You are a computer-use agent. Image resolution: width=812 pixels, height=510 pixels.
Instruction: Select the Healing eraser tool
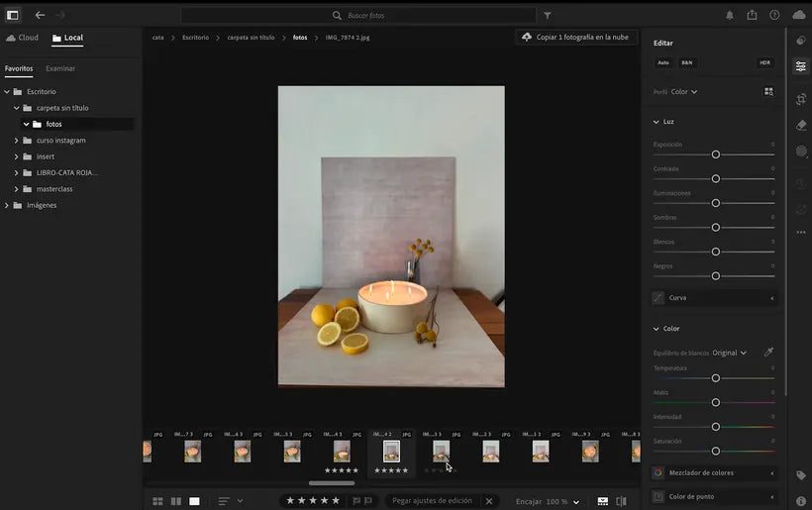801,126
